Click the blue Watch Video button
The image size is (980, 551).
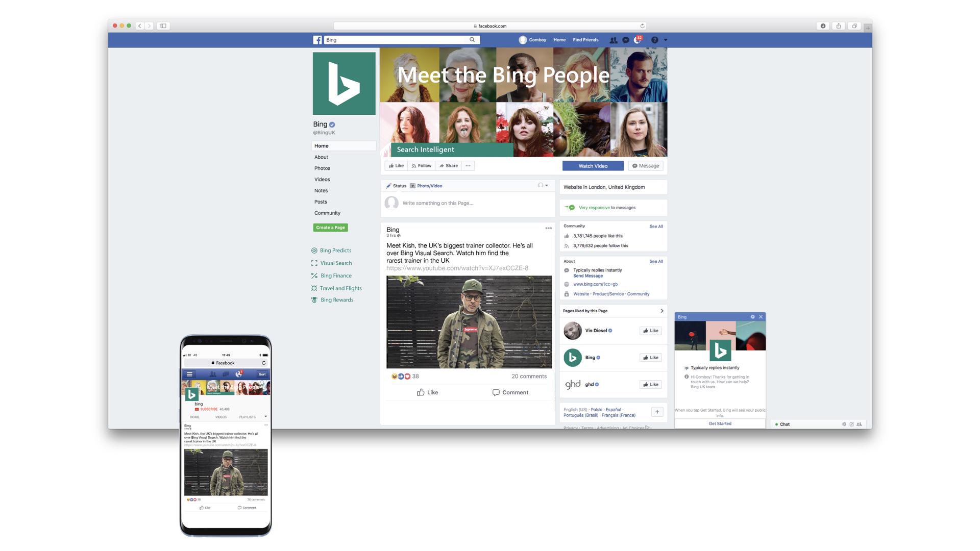click(593, 166)
